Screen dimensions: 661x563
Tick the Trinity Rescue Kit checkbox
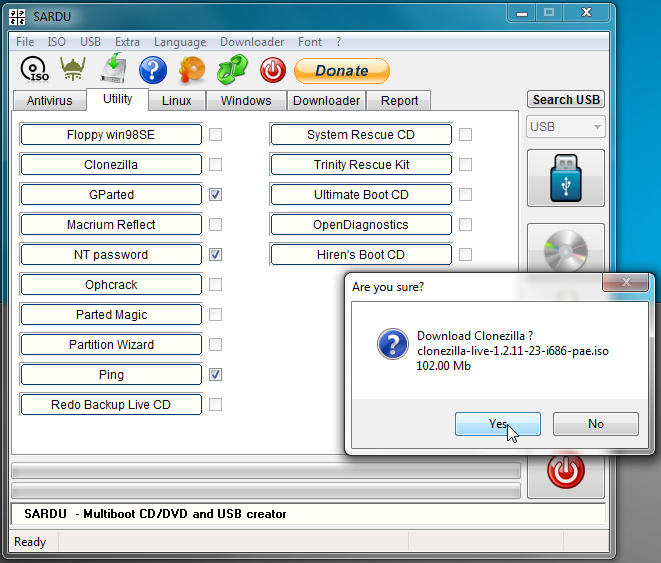coord(465,165)
